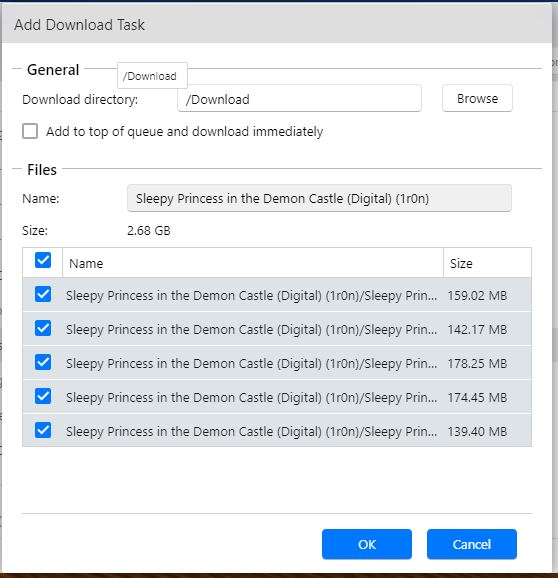This screenshot has height=578, width=558.
Task: Toggle the select-all checkbox in table header
Action: [43, 260]
